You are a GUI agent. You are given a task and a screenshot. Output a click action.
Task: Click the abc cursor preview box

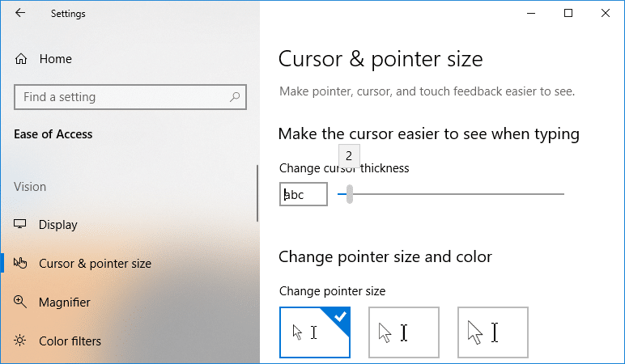point(304,194)
